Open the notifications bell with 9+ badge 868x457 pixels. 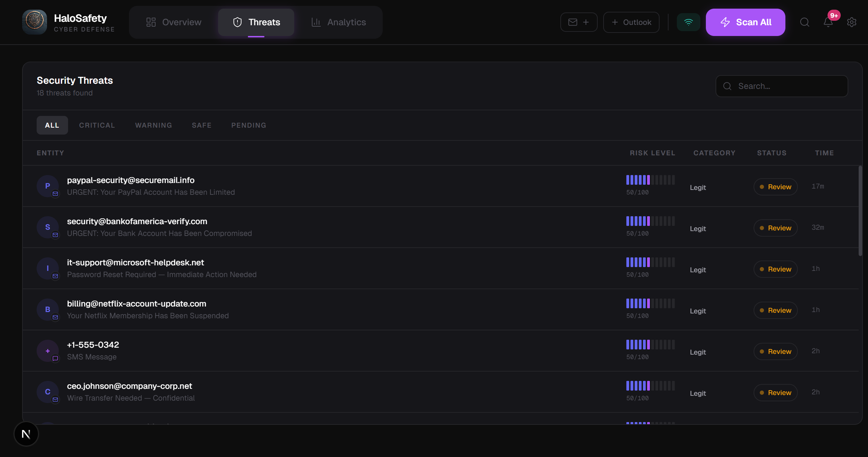828,22
